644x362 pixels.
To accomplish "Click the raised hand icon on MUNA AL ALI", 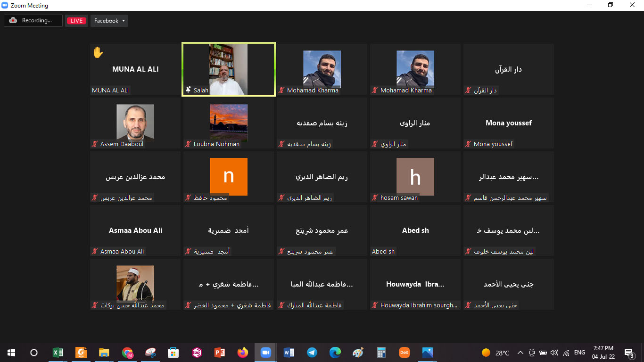I will click(x=98, y=52).
